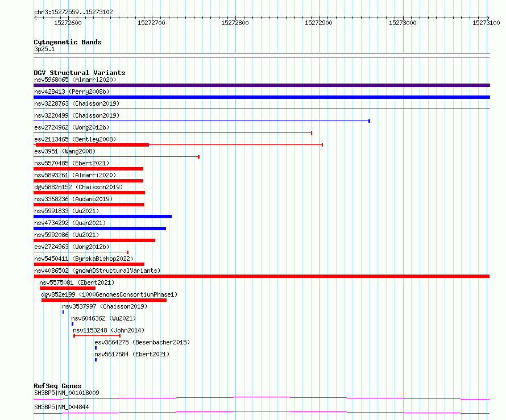
Task: Open nsv3537997 (Chaisson2019) label
Action: 105,306
